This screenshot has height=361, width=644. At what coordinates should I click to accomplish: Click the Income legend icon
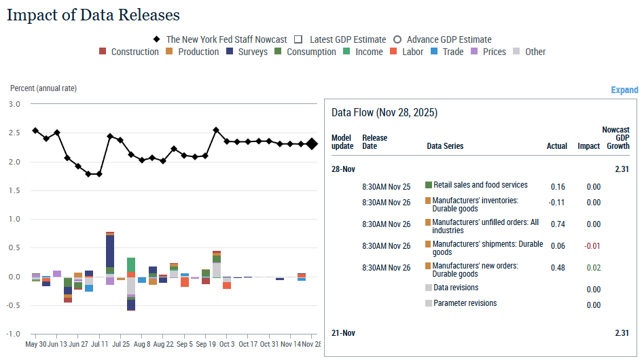[347, 52]
